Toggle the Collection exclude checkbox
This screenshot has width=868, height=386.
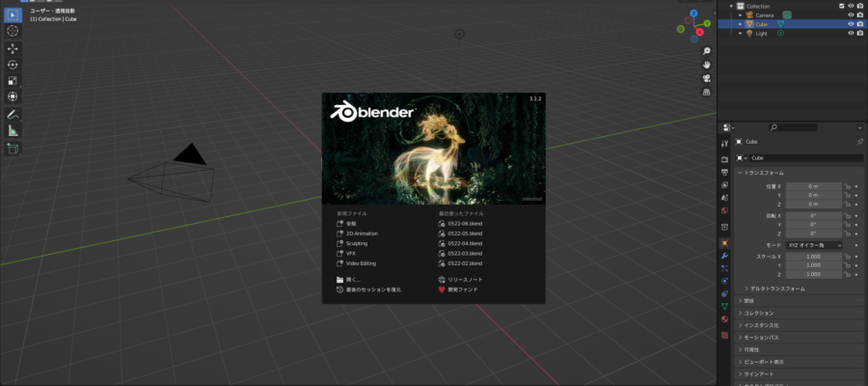(842, 6)
